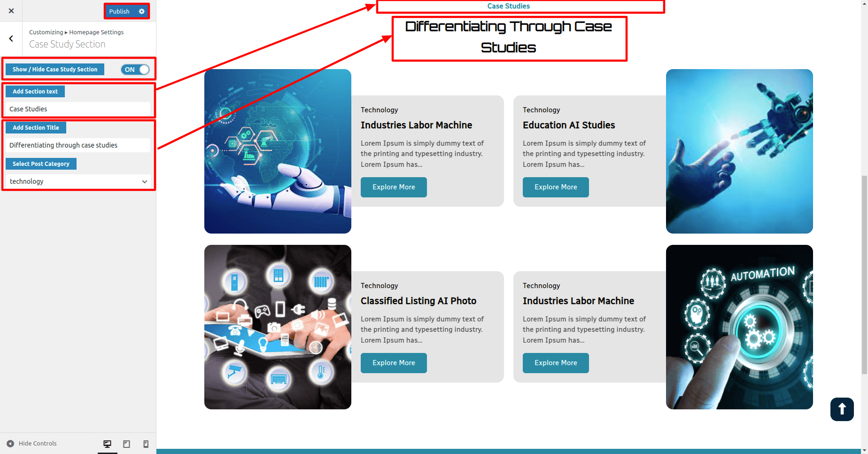Screen dimensions: 868x454
Task: Edit the Differentiating through case studies title field
Action: (78, 145)
